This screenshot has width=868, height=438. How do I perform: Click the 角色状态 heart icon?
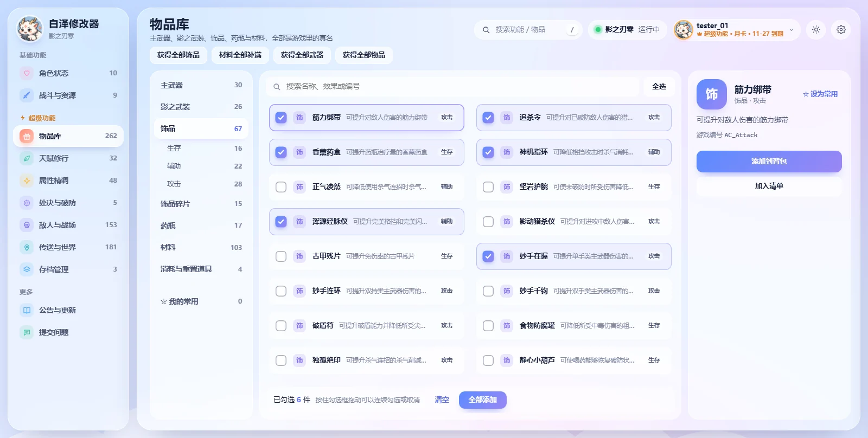coord(27,73)
